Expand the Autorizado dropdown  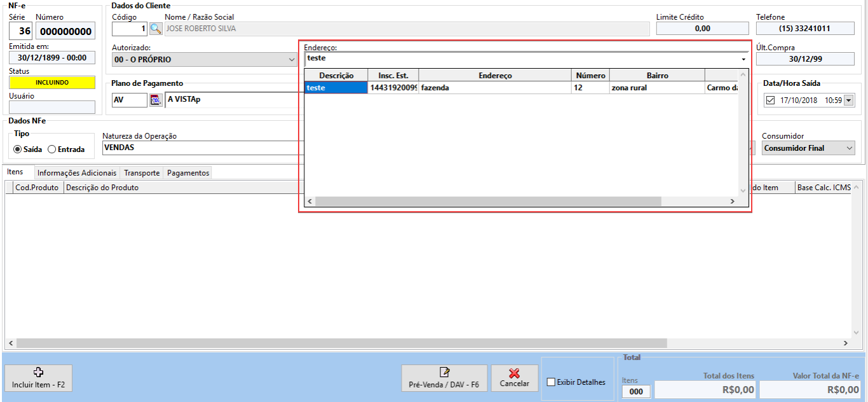coord(292,60)
